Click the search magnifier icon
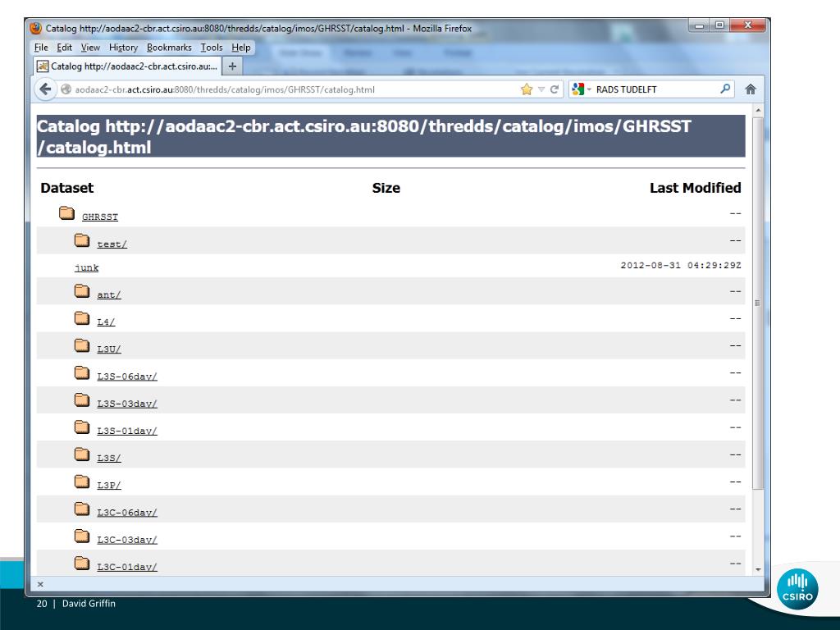This screenshot has height=630, width=840. [x=725, y=89]
